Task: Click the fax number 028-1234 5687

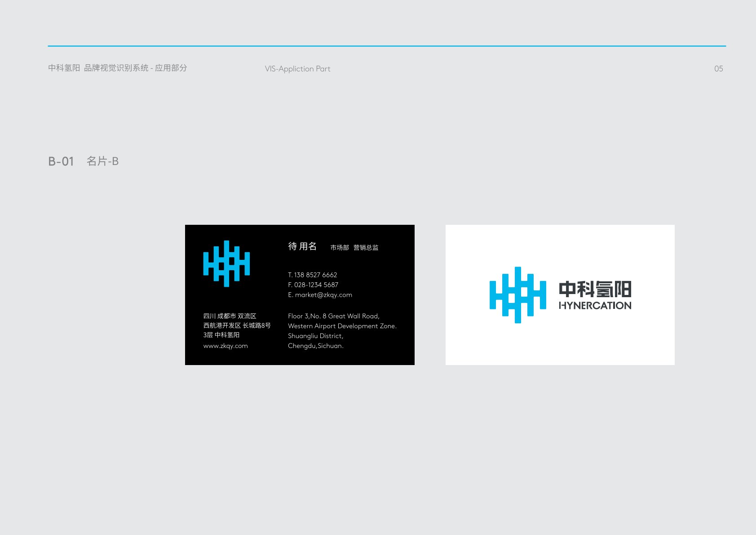Action: pos(316,285)
